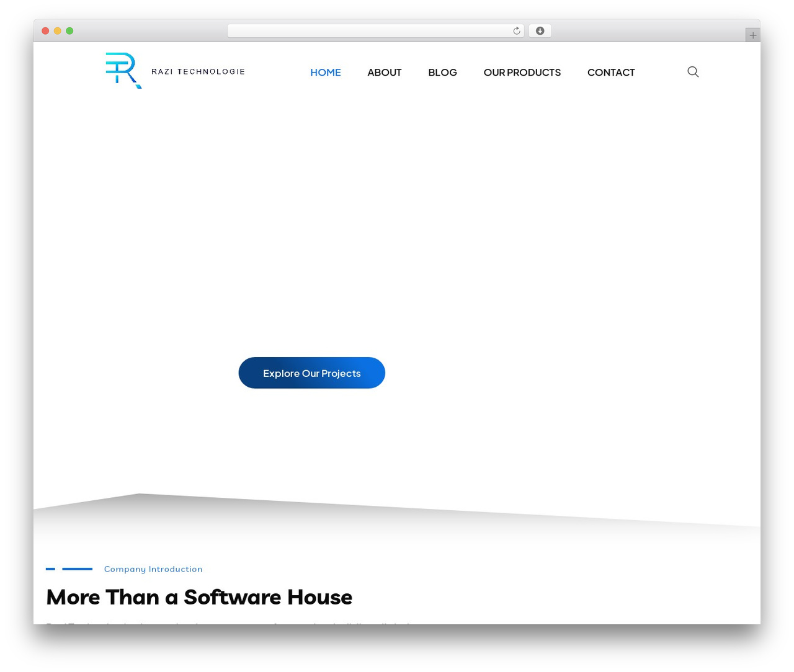Click More Than a Software House heading
Image resolution: width=794 pixels, height=672 pixels.
pos(199,597)
